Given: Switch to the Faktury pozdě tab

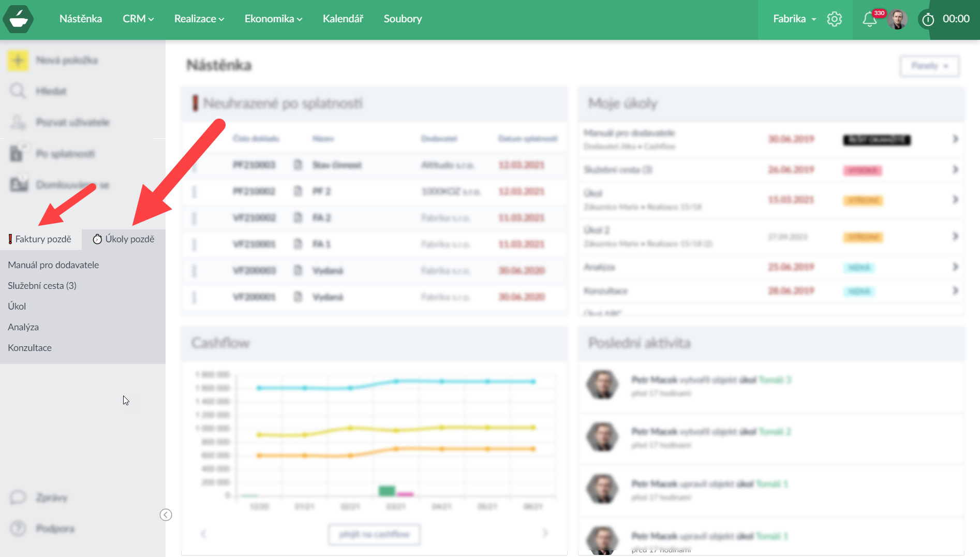Looking at the screenshot, I should [40, 239].
